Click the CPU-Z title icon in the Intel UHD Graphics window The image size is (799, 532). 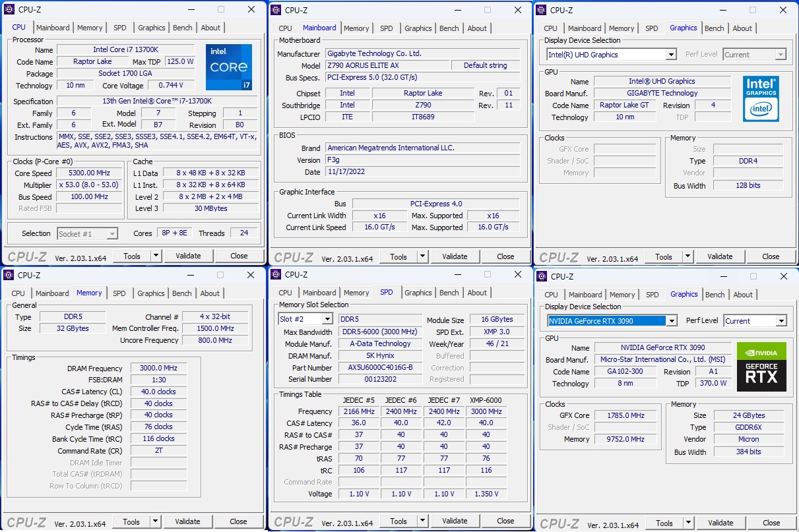541,10
